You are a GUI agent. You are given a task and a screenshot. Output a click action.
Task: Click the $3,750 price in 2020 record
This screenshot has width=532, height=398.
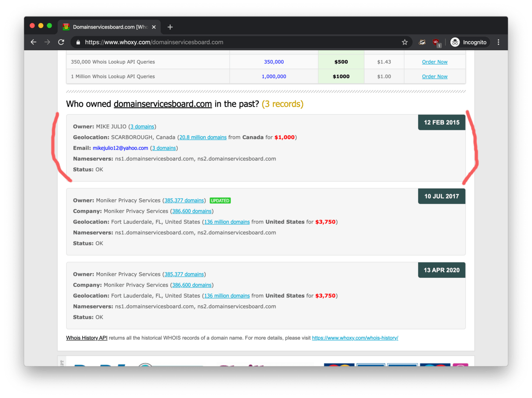pos(325,296)
